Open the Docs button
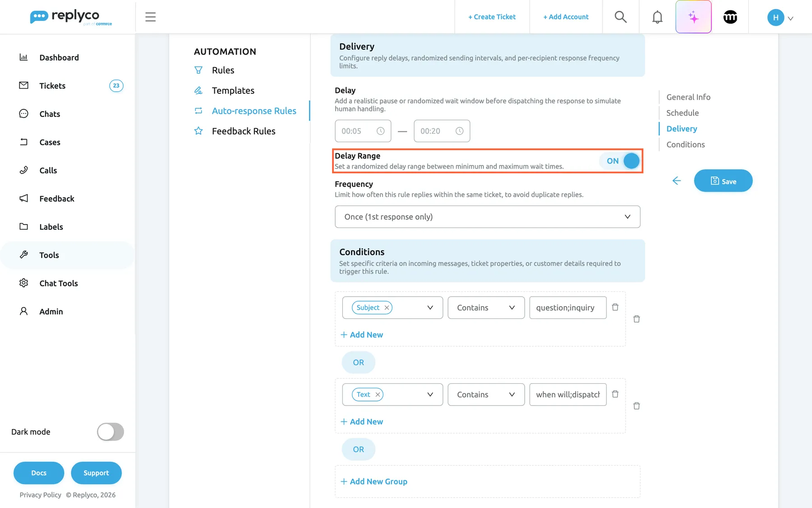 coord(39,473)
